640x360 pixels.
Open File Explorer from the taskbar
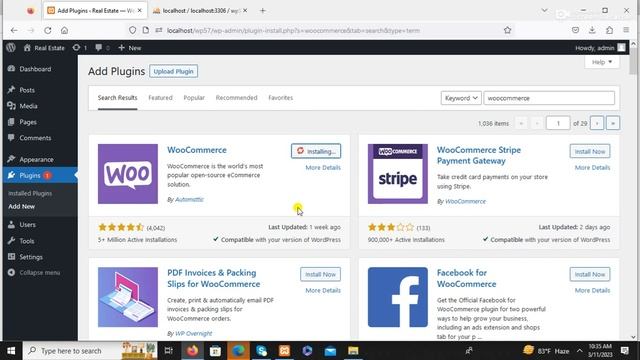click(x=353, y=351)
